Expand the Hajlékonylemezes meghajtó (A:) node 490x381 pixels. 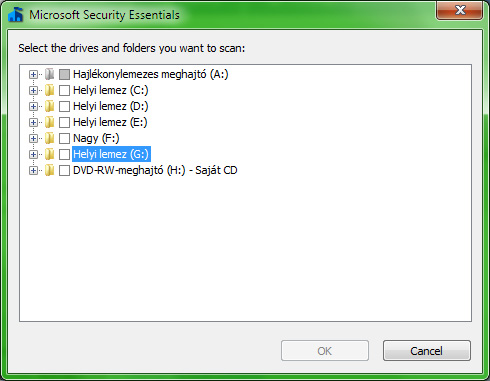click(33, 74)
